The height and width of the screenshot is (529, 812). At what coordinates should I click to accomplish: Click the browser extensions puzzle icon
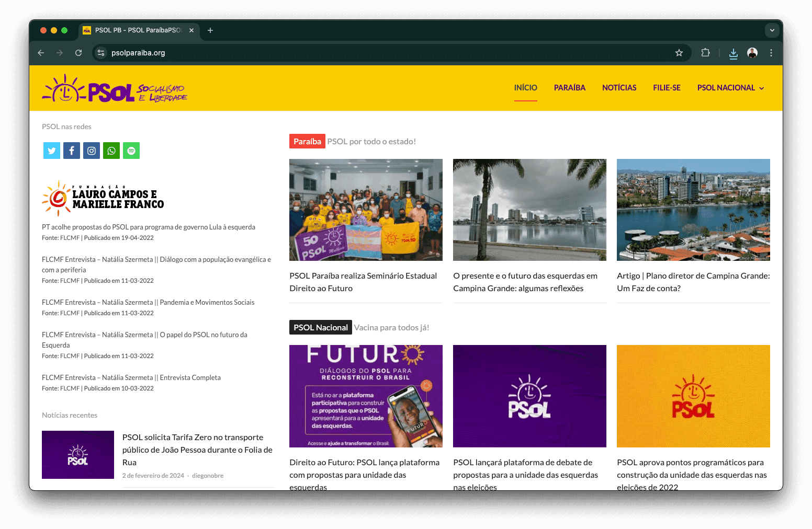tap(706, 53)
